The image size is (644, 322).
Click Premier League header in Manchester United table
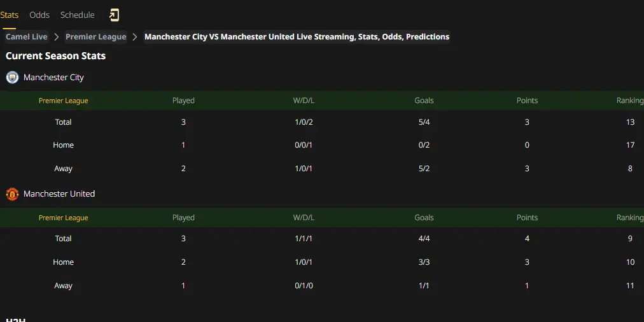click(x=63, y=218)
